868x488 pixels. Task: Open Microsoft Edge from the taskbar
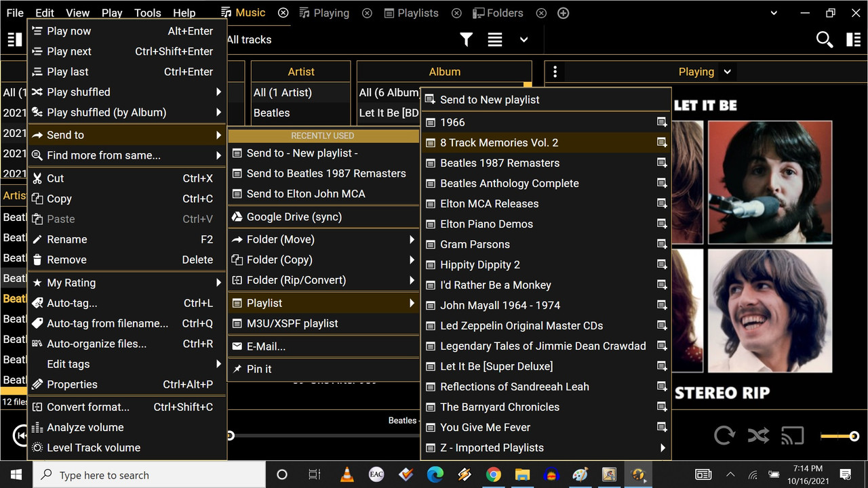(435, 475)
